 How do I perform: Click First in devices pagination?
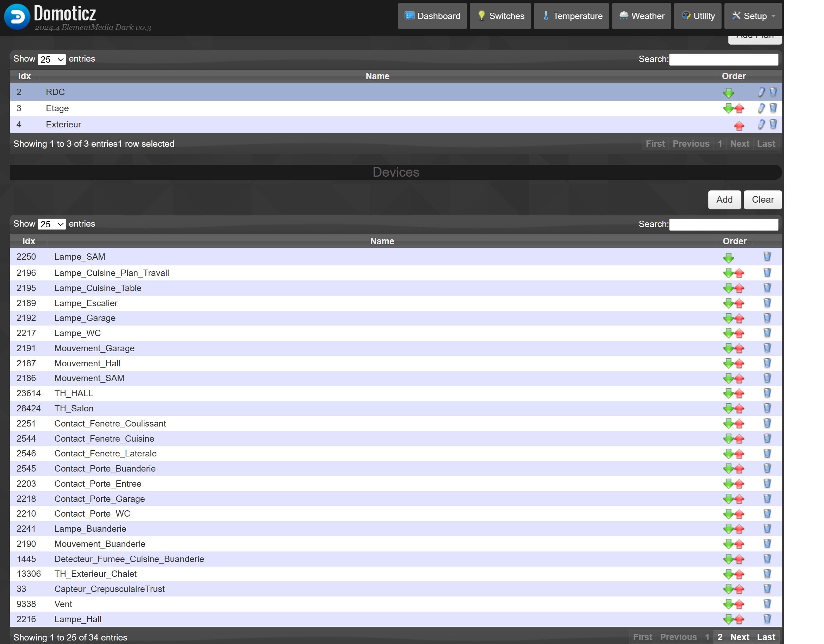(x=643, y=637)
